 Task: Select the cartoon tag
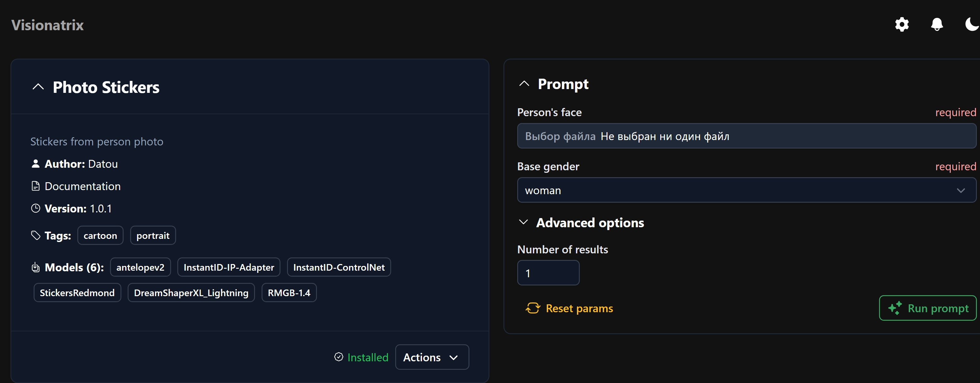pyautogui.click(x=100, y=235)
